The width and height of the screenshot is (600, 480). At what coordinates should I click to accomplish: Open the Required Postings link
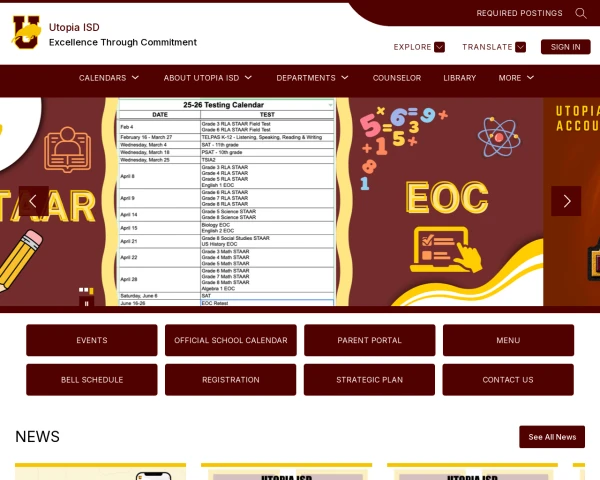point(519,13)
